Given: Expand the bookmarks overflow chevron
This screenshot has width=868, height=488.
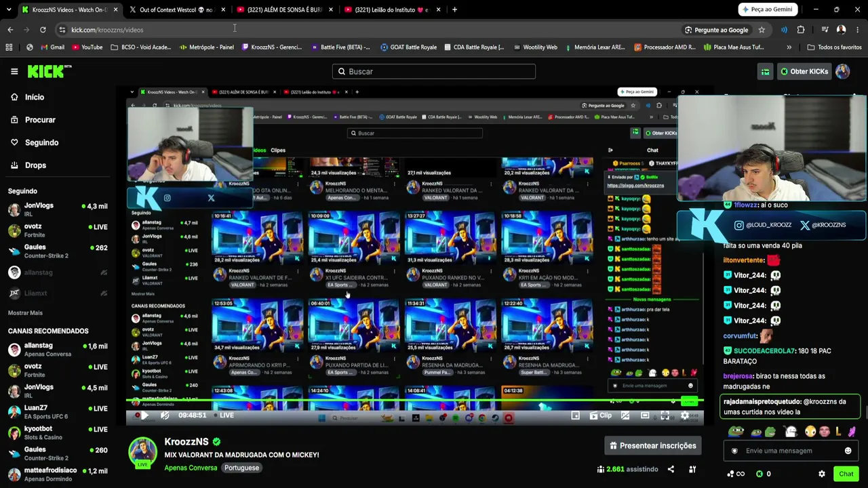Looking at the screenshot, I should coord(789,47).
